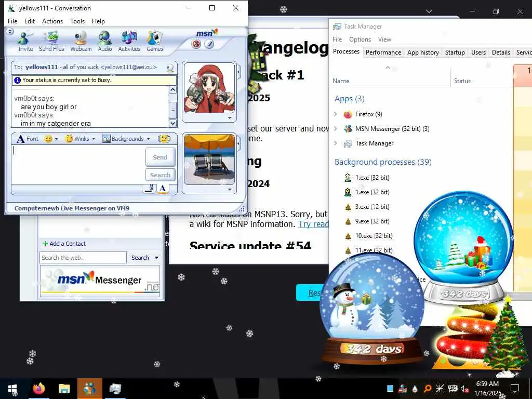This screenshot has width=532, height=399.
Task: Click the Send button
Action: coord(160,157)
